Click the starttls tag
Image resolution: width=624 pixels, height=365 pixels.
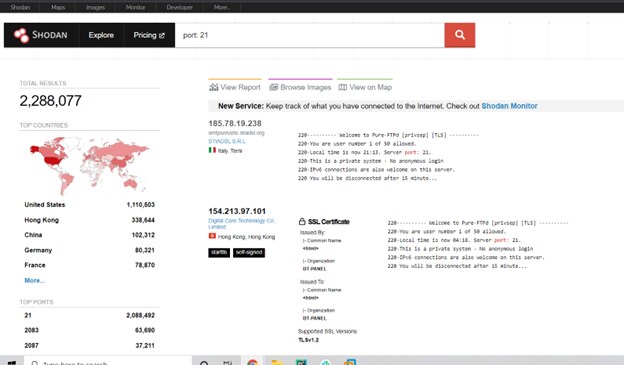point(219,252)
